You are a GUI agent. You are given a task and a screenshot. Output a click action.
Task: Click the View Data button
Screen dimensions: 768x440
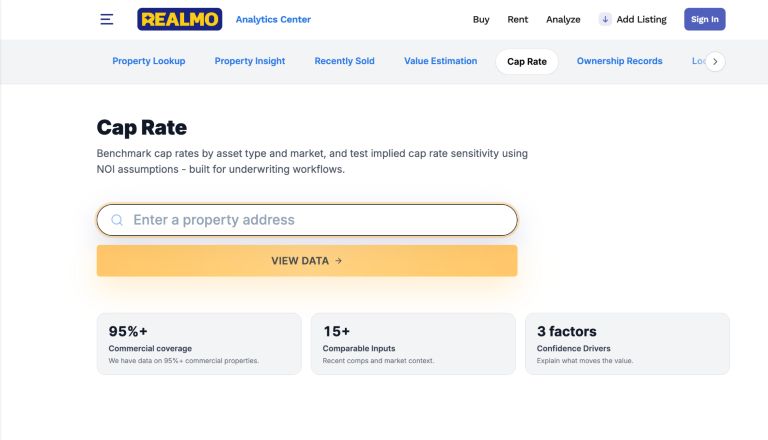pos(307,261)
